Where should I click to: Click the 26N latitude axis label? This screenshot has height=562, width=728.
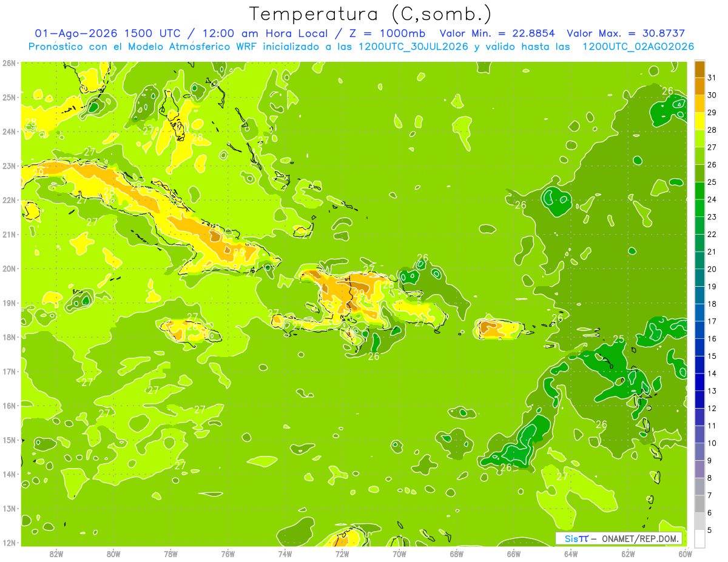click(8, 63)
